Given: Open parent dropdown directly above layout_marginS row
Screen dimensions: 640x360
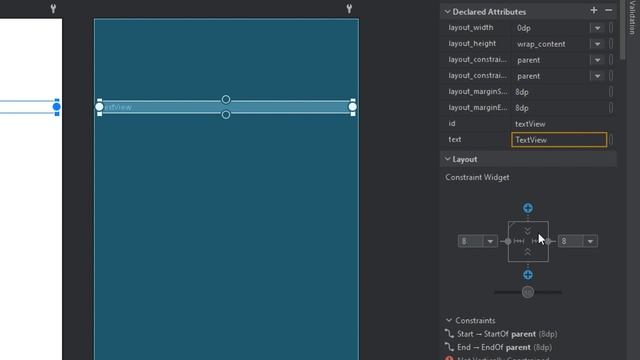Looking at the screenshot, I should coord(597,76).
